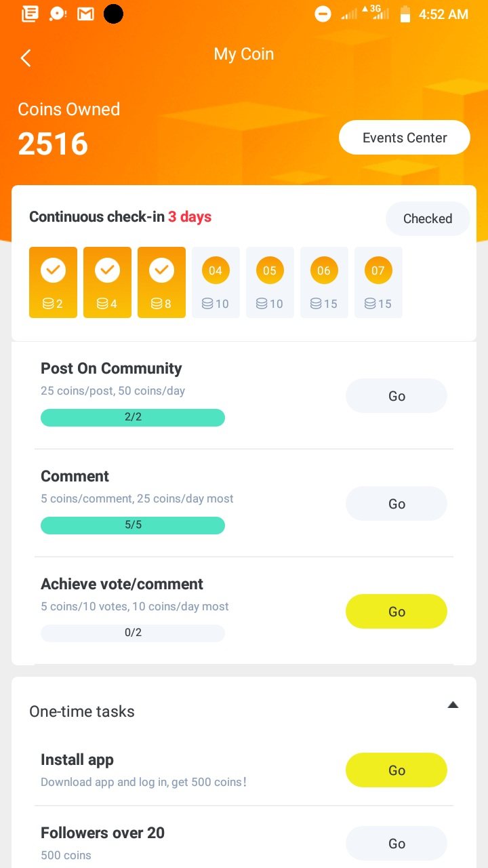The height and width of the screenshot is (868, 488).
Task: Select day 06 check-in coin badge
Action: point(324,271)
